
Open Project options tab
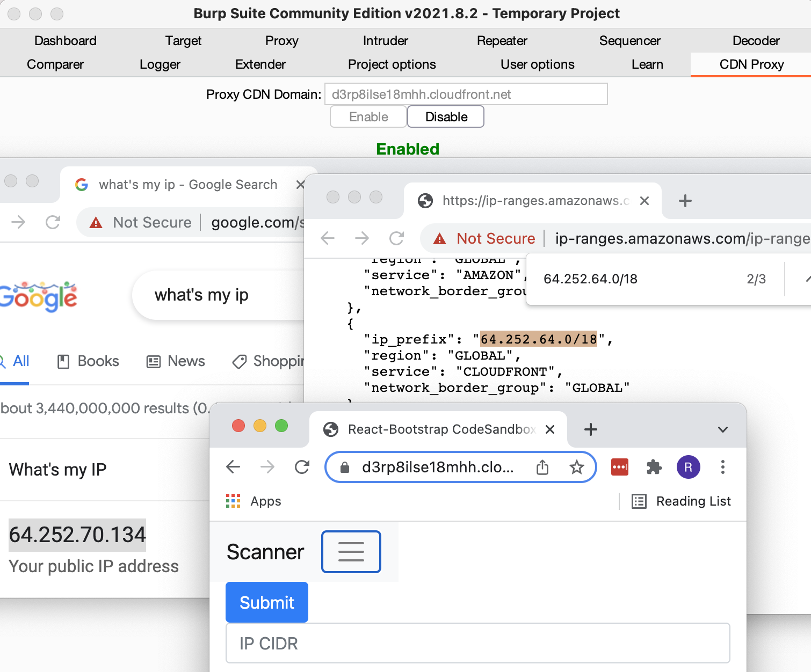pos(392,64)
